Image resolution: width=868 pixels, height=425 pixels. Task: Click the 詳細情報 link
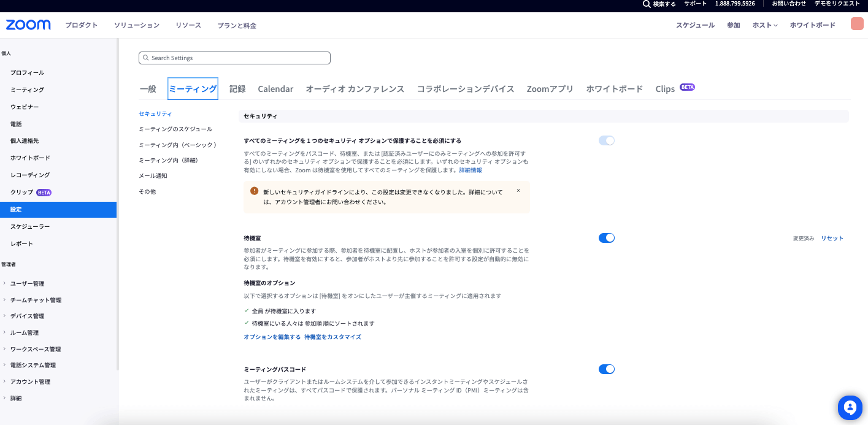pyautogui.click(x=470, y=170)
